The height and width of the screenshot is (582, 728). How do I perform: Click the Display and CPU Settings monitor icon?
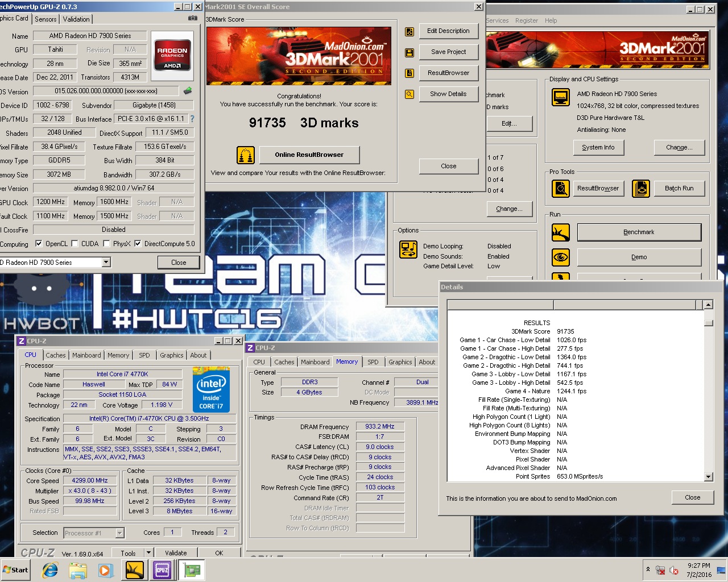coord(561,97)
